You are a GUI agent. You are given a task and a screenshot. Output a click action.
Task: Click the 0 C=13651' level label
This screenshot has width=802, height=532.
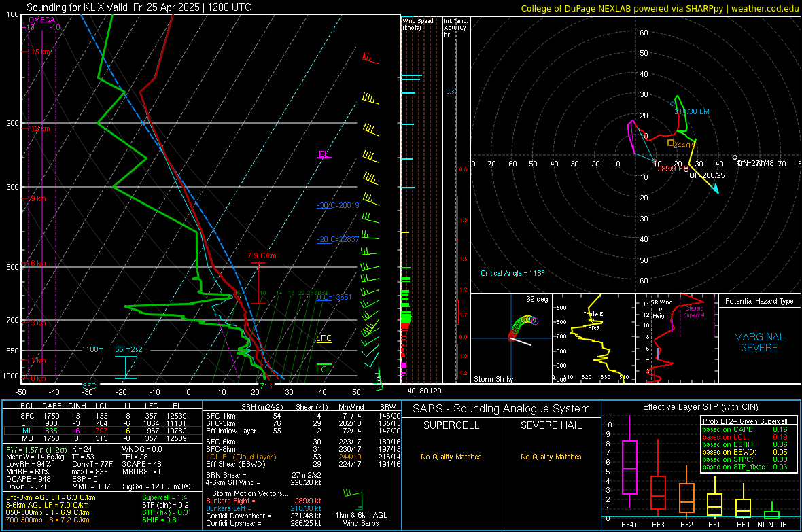pos(335,297)
